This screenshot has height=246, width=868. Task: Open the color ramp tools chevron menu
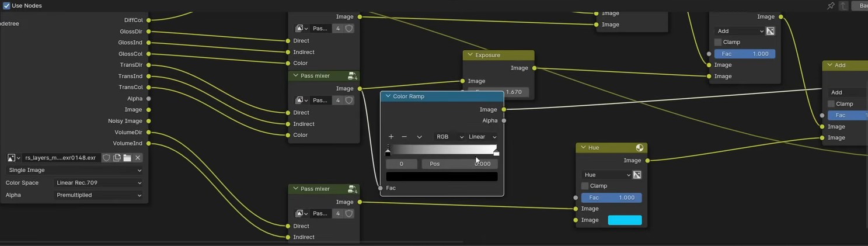[x=419, y=137]
